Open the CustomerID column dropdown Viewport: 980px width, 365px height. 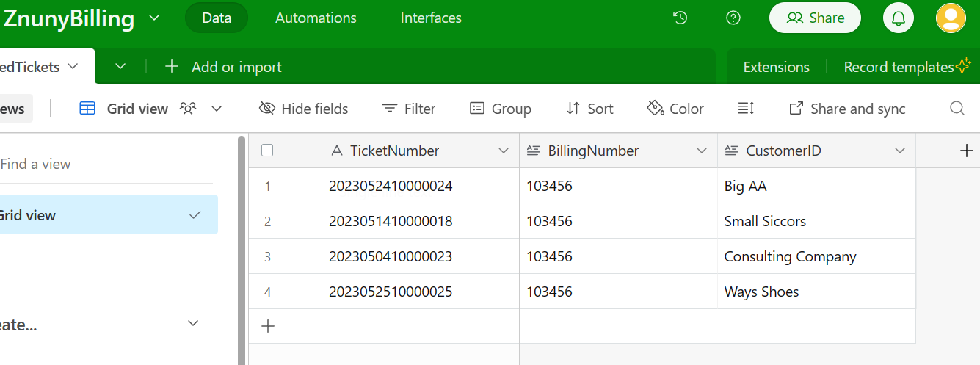click(x=900, y=151)
